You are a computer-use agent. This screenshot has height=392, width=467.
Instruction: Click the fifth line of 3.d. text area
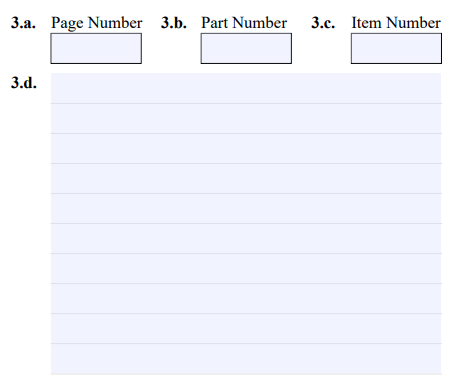click(x=246, y=208)
